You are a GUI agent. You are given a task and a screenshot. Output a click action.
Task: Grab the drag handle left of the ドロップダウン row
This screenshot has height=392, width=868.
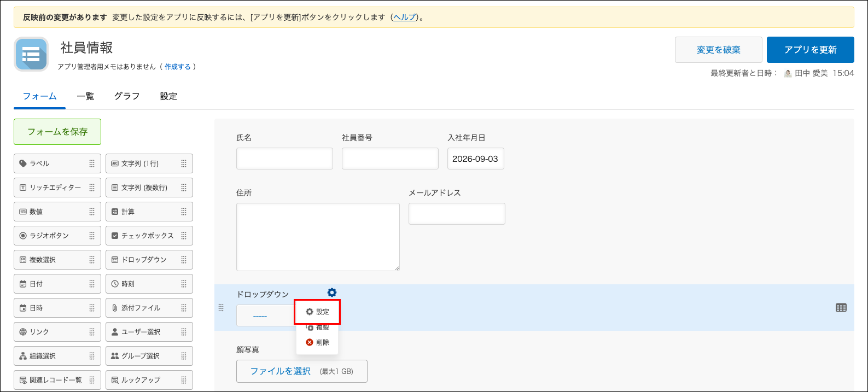[221, 308]
